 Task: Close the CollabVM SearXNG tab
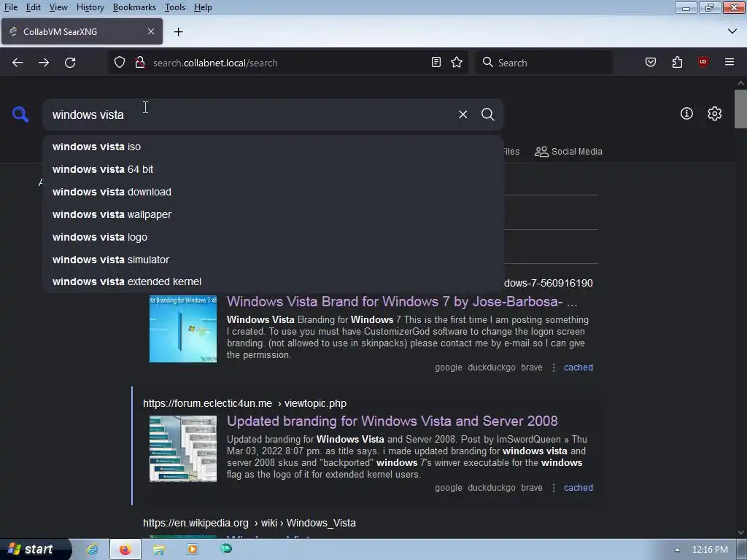coord(151,31)
